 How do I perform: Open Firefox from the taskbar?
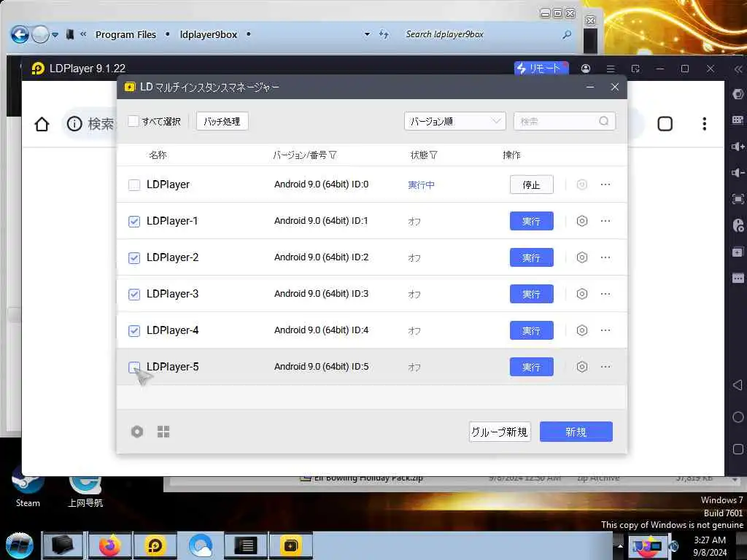pyautogui.click(x=109, y=545)
